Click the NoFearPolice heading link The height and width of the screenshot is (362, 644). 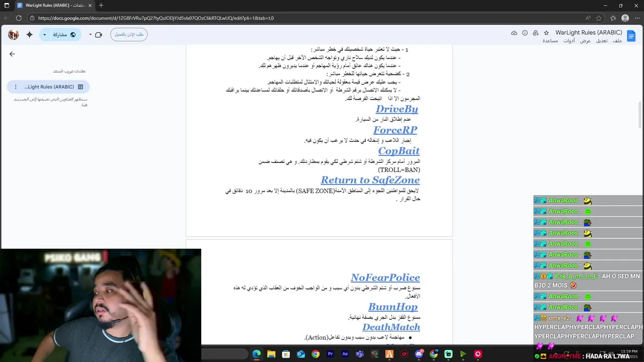click(385, 278)
